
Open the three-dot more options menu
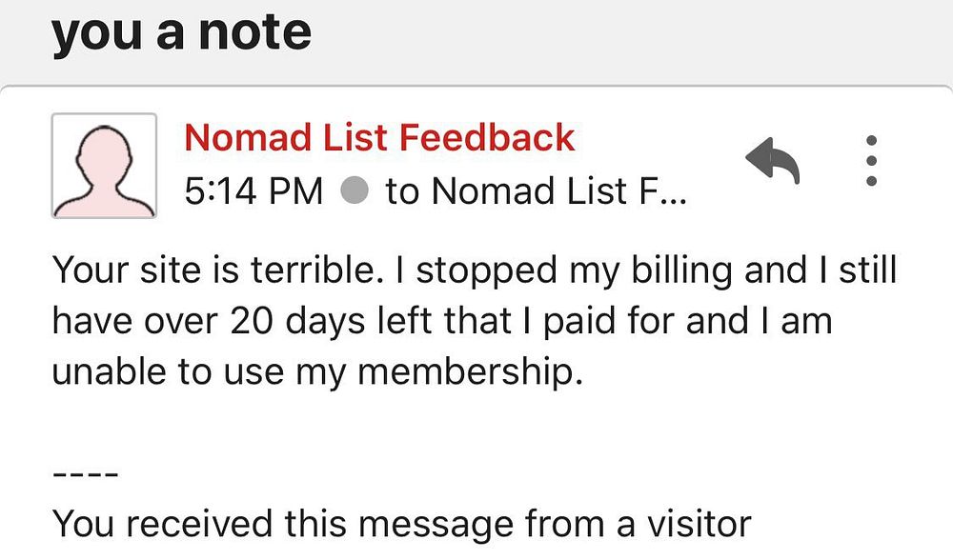point(870,161)
